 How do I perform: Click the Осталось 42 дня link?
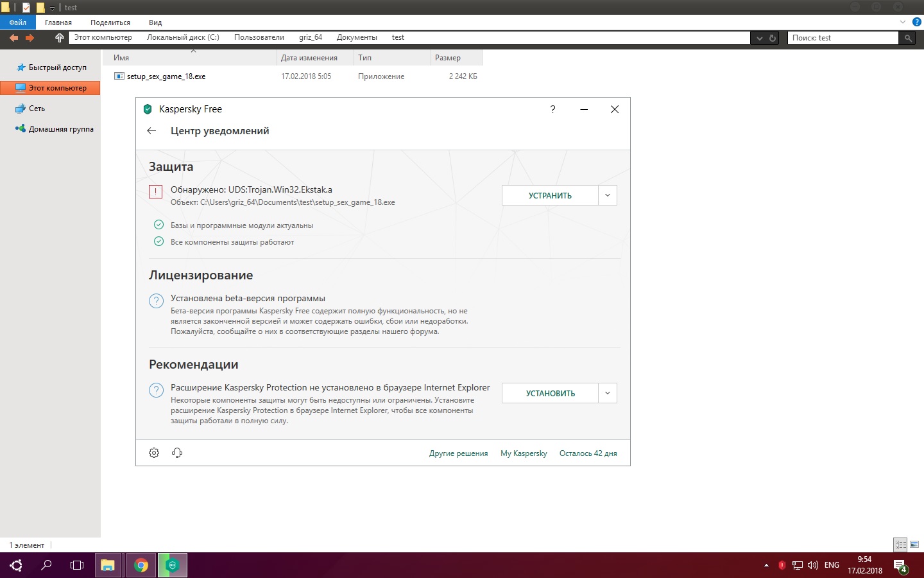pyautogui.click(x=588, y=453)
